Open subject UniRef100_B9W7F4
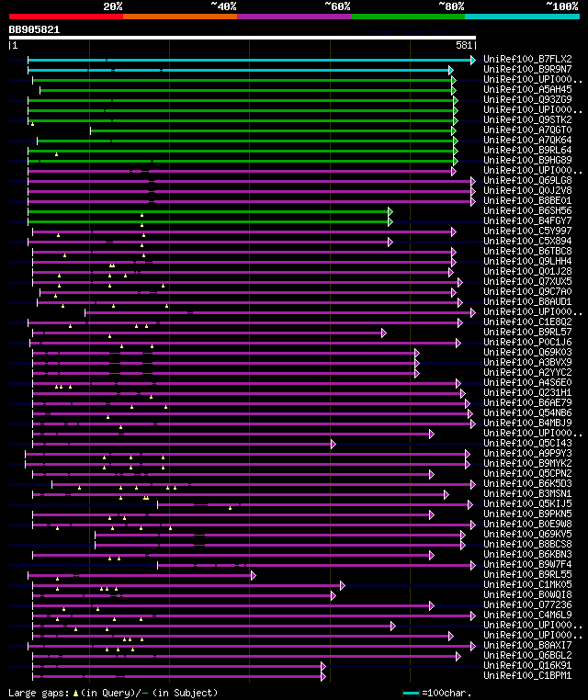 [x=527, y=564]
